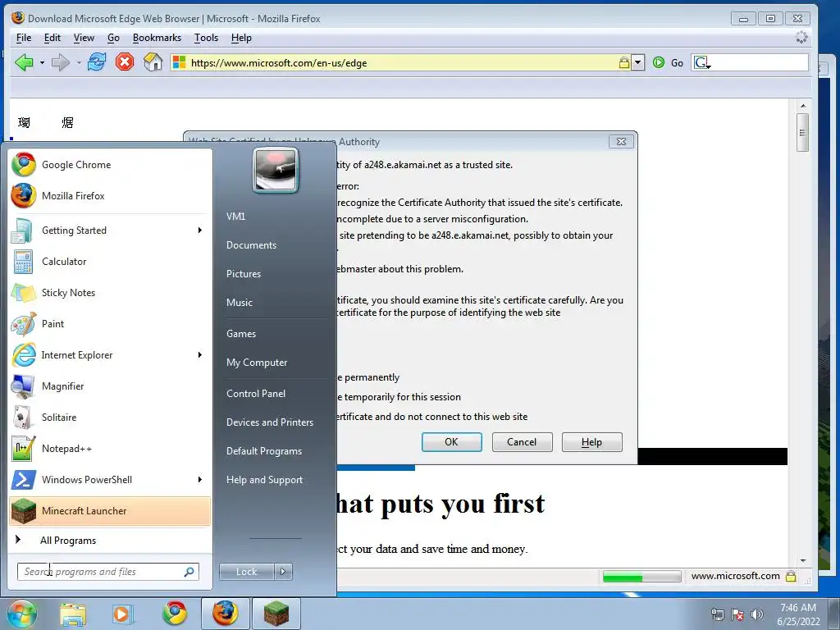Launch Mozilla Firefox from Start menu

(110, 195)
